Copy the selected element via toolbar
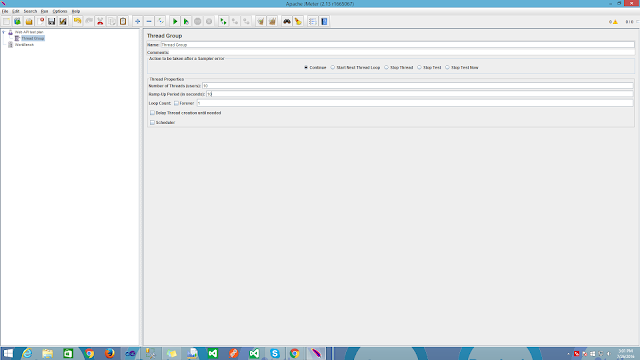Image resolution: width=640 pixels, height=360 pixels. 111,21
